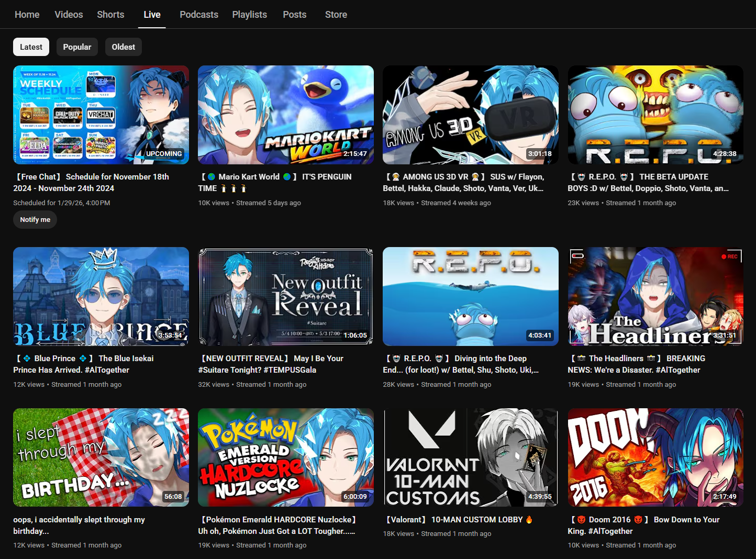The height and width of the screenshot is (559, 756).
Task: Open the Posts tab
Action: 295,15
